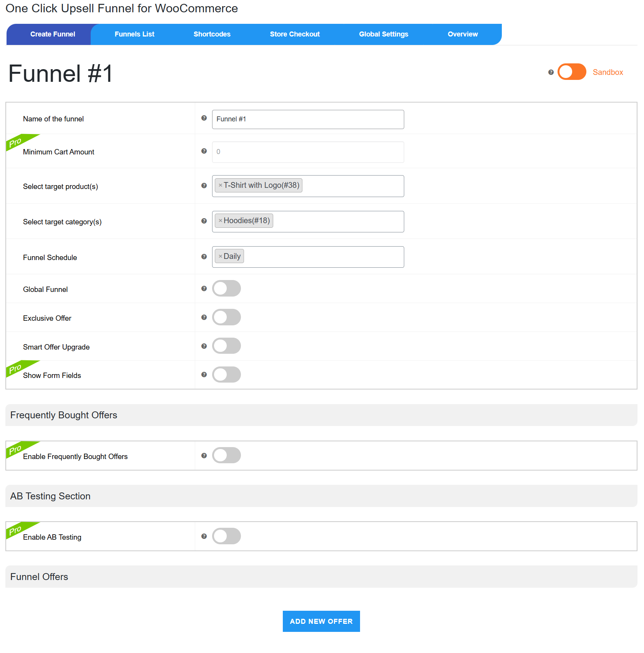The image size is (644, 653).
Task: Remove the Daily schedule tag
Action: pos(221,257)
